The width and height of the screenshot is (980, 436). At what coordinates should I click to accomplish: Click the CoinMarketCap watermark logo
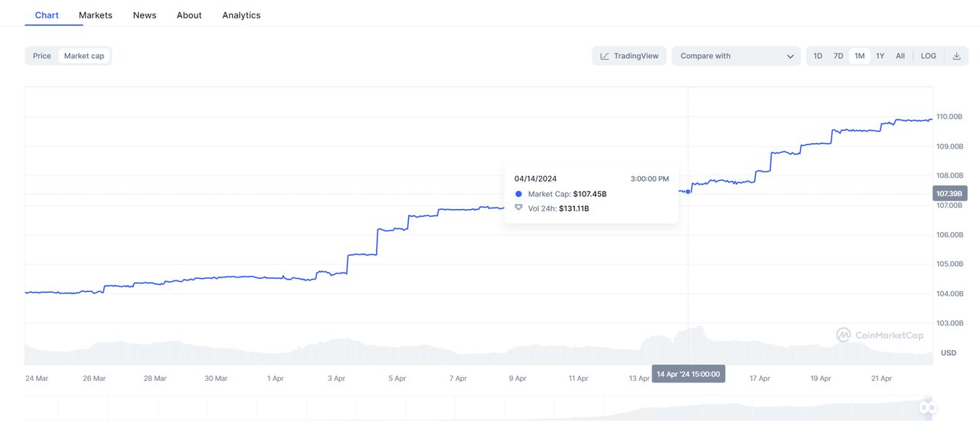coord(843,335)
